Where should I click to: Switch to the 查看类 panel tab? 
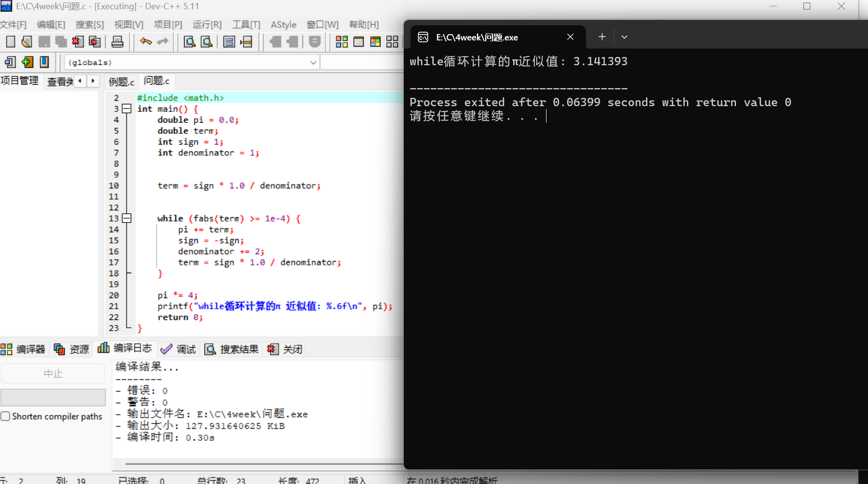pyautogui.click(x=60, y=82)
